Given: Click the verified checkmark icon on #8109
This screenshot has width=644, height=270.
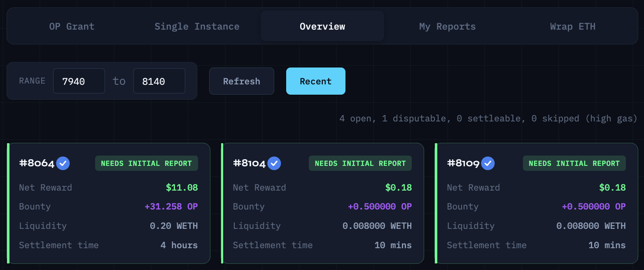Looking at the screenshot, I should [488, 163].
